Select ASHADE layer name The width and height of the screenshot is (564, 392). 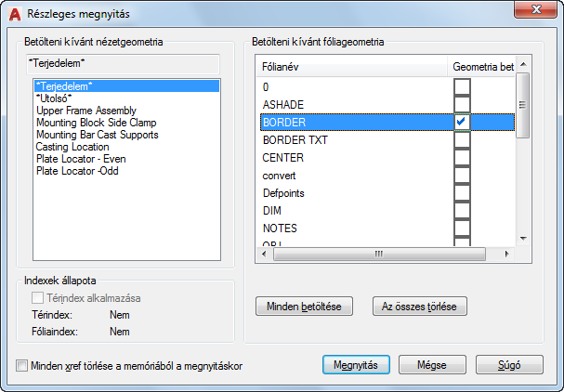[283, 105]
